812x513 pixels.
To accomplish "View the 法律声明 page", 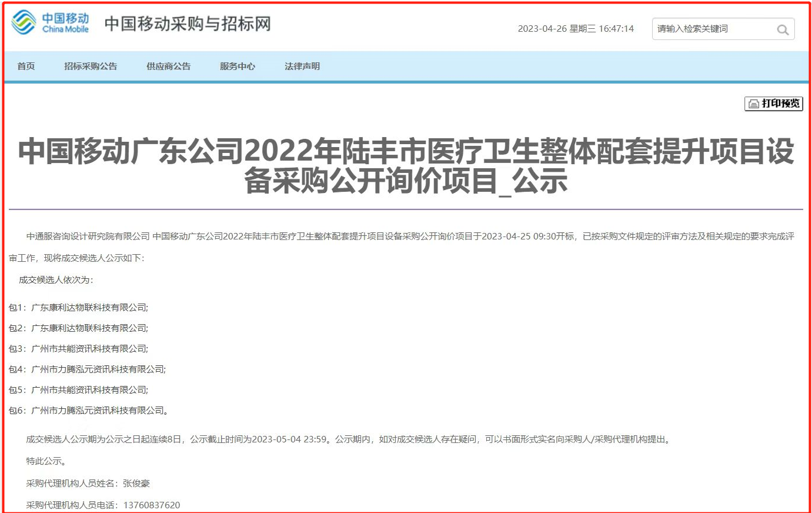I will [x=302, y=66].
